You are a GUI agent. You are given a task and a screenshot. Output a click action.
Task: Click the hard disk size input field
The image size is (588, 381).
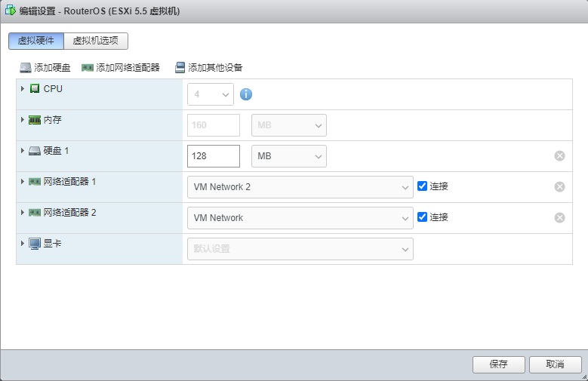(213, 156)
